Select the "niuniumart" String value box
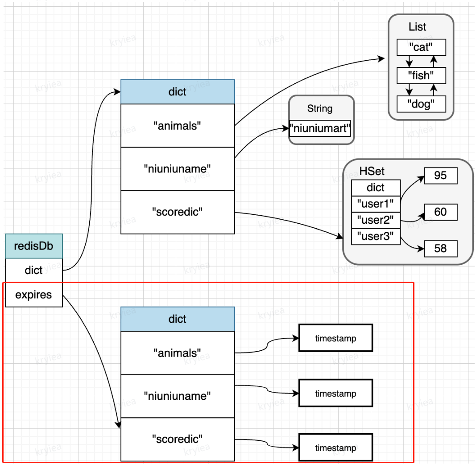The height and width of the screenshot is (464, 476). (320, 129)
